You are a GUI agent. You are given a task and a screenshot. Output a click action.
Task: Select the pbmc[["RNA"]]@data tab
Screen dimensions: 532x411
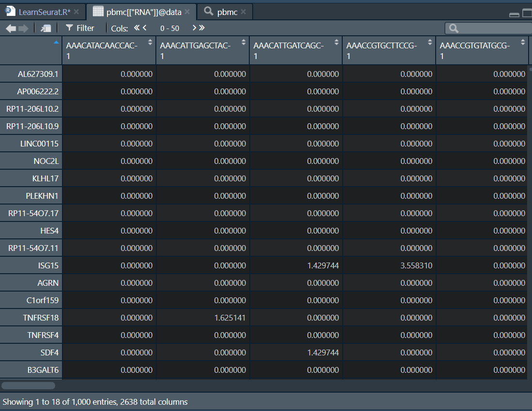click(144, 12)
